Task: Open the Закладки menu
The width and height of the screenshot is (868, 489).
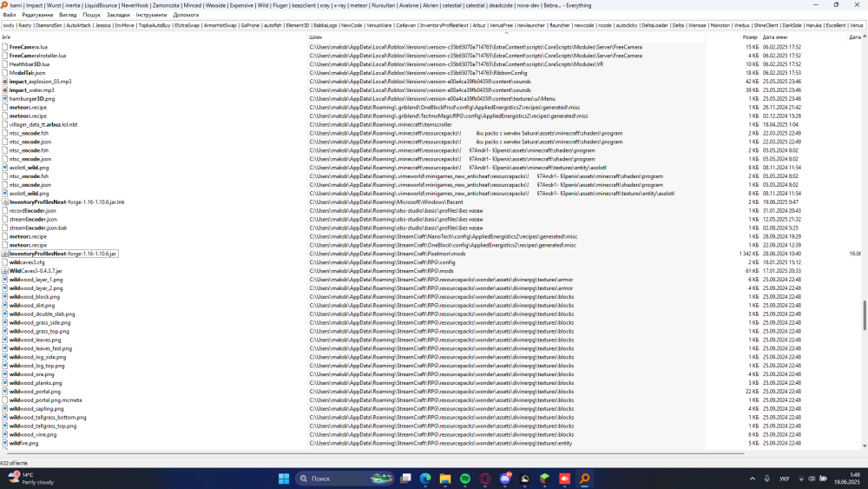Action: click(118, 15)
